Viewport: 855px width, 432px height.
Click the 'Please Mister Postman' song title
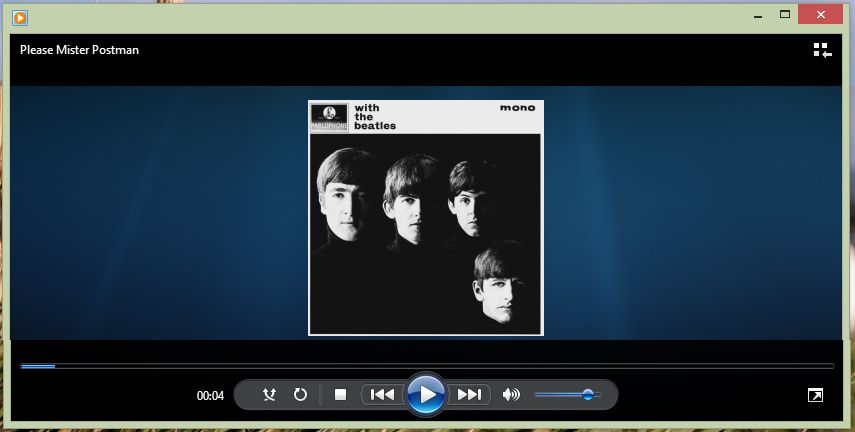[x=80, y=50]
